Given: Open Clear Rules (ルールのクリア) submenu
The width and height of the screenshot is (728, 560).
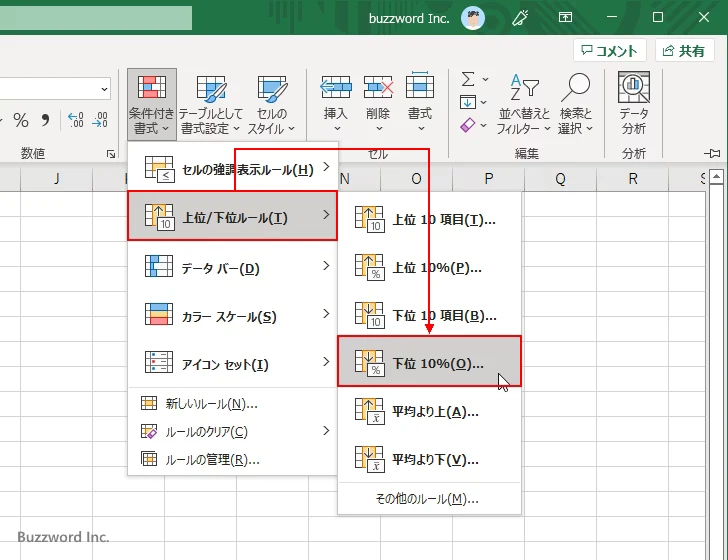Looking at the screenshot, I should pyautogui.click(x=232, y=431).
